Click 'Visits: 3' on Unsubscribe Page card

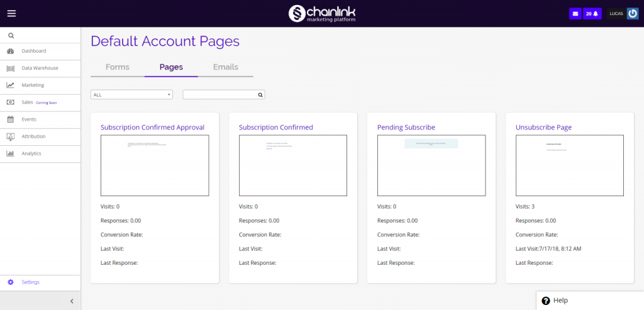[525, 206]
